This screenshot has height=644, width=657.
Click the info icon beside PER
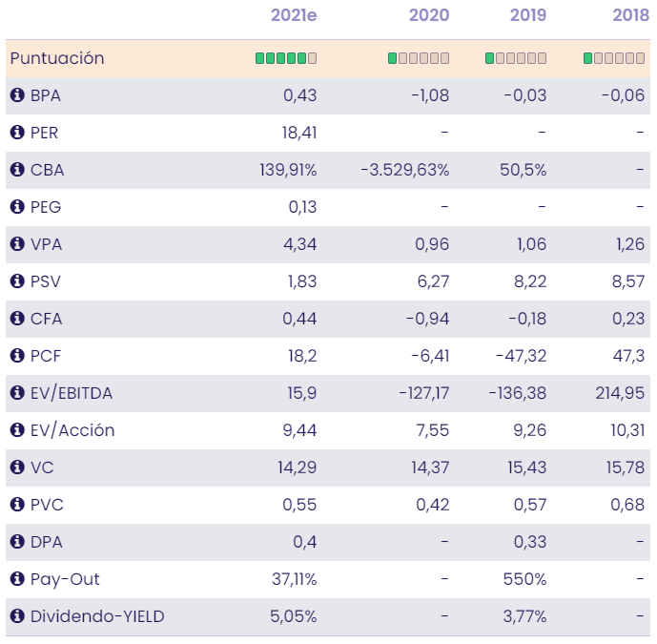[17, 133]
